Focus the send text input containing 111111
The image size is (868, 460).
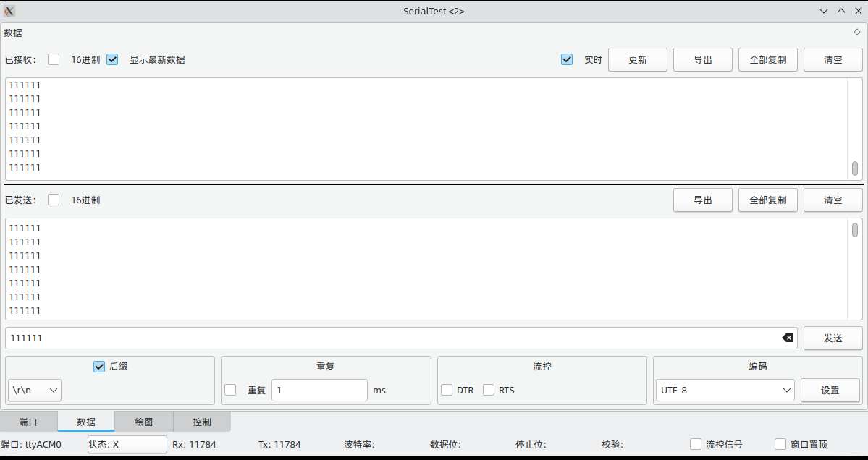coord(401,338)
